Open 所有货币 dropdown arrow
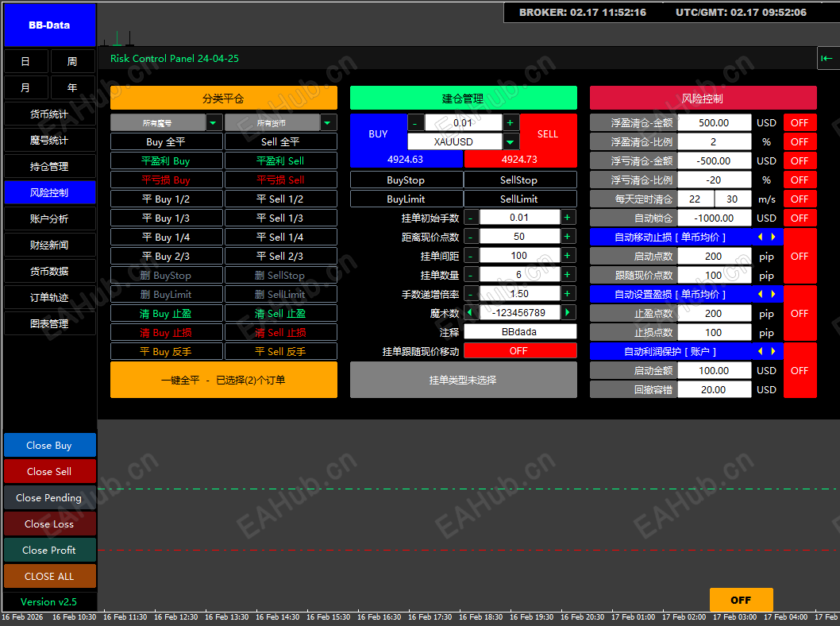The width and height of the screenshot is (840, 626). (327, 122)
